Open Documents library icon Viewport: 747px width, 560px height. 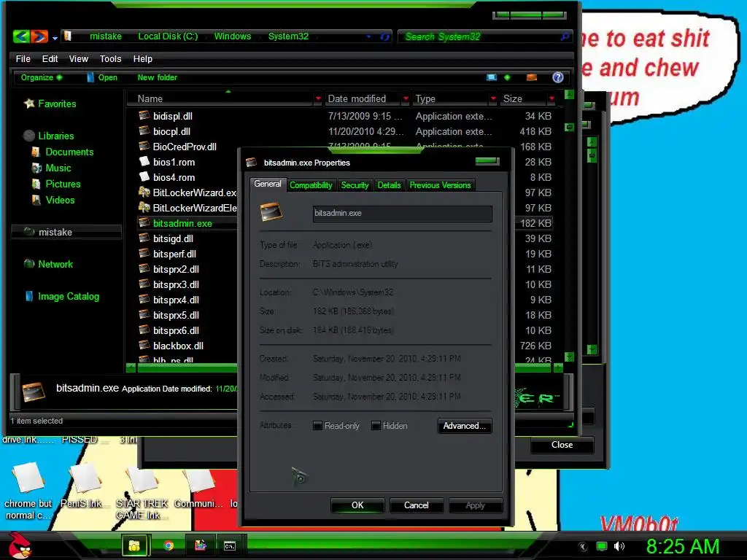(36, 152)
